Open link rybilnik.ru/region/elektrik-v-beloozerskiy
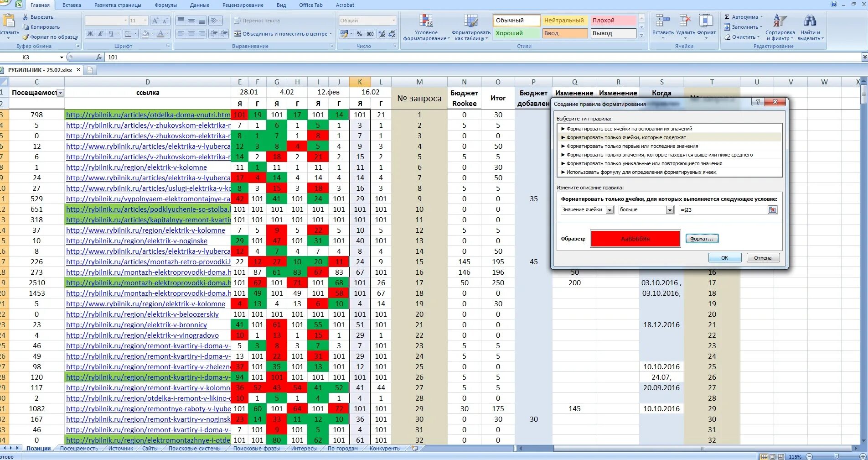The image size is (868, 460). pyautogui.click(x=142, y=314)
